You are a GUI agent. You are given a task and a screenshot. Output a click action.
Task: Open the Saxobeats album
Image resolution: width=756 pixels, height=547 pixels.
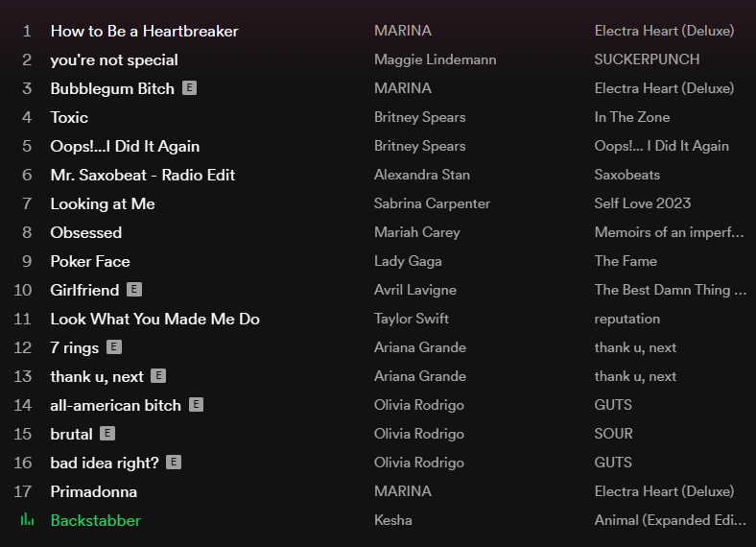pyautogui.click(x=626, y=175)
